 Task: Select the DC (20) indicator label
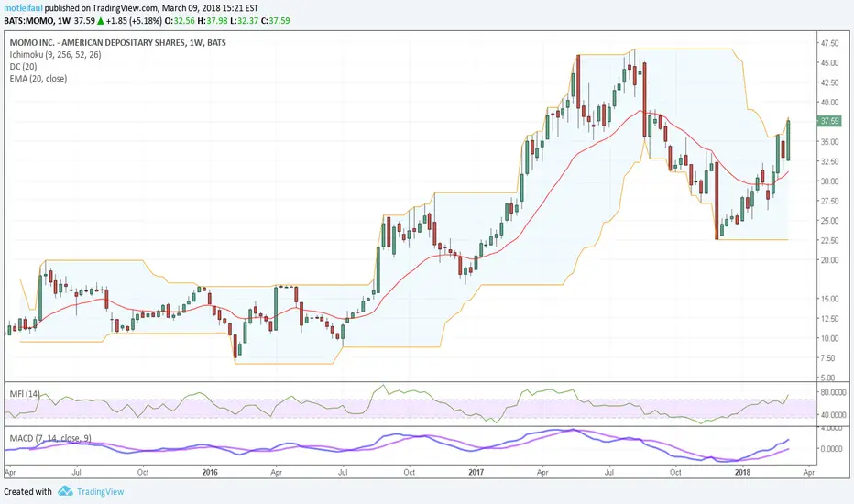coord(23,67)
